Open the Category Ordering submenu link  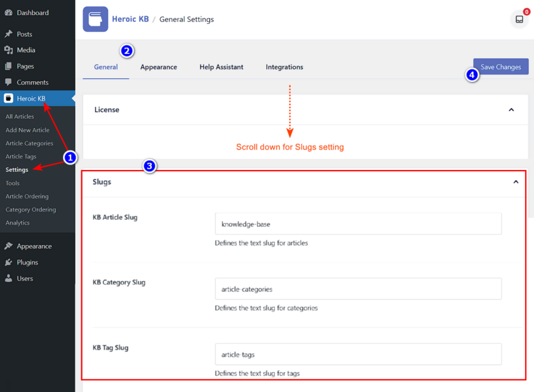click(x=31, y=209)
